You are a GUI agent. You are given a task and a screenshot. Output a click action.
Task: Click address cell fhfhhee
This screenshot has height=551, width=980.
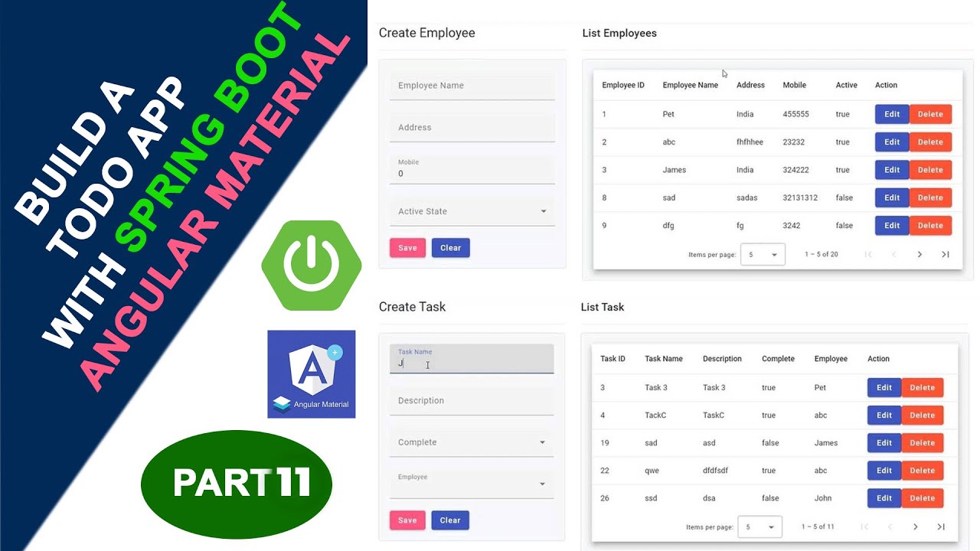click(750, 142)
